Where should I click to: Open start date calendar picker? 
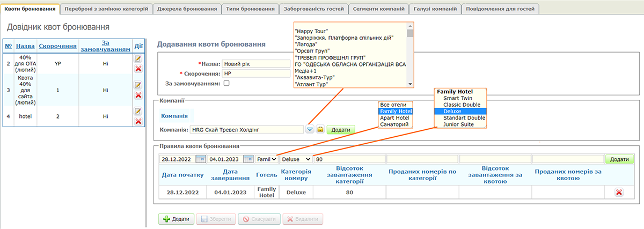pos(200,159)
